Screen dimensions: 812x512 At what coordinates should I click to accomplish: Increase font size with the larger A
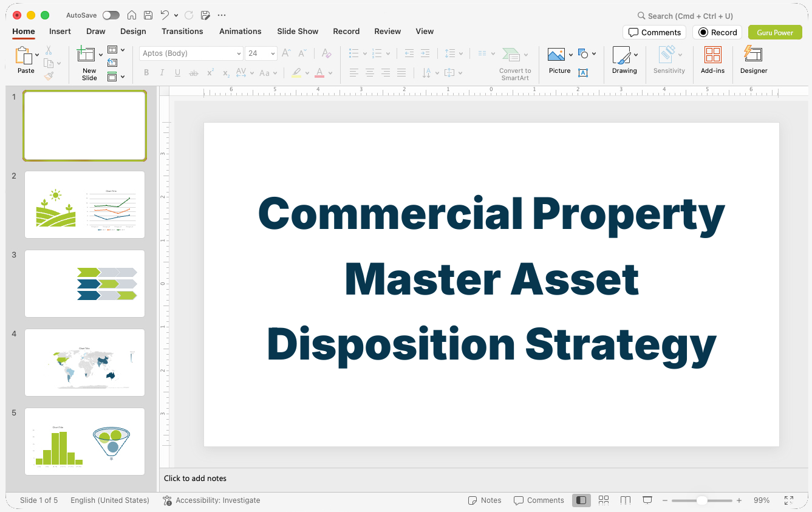point(287,53)
